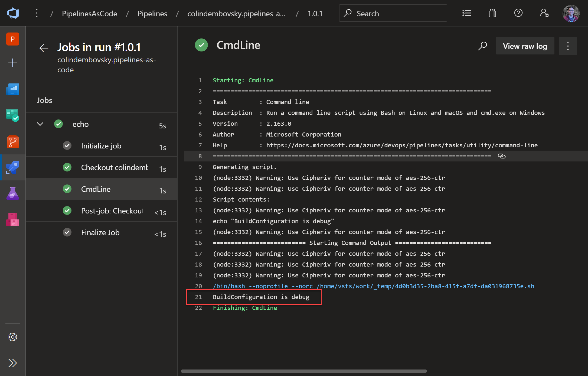This screenshot has height=376, width=588.
Task: Open the Artifacts icon in the sidebar
Action: tap(12, 219)
